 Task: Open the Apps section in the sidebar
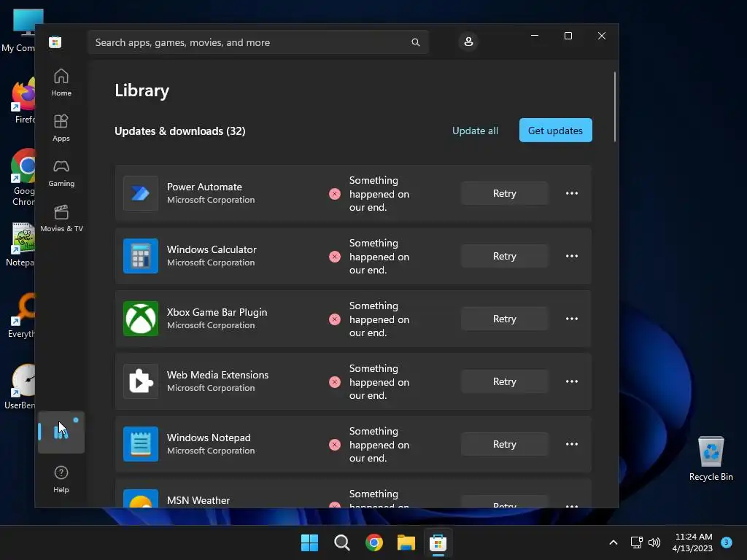pyautogui.click(x=61, y=128)
